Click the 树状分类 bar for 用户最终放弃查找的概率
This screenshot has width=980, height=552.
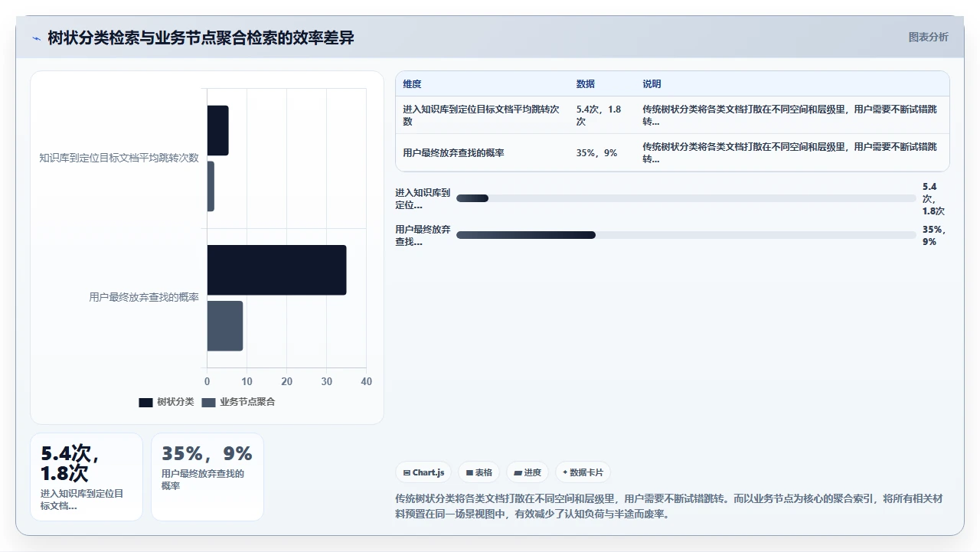coord(276,269)
